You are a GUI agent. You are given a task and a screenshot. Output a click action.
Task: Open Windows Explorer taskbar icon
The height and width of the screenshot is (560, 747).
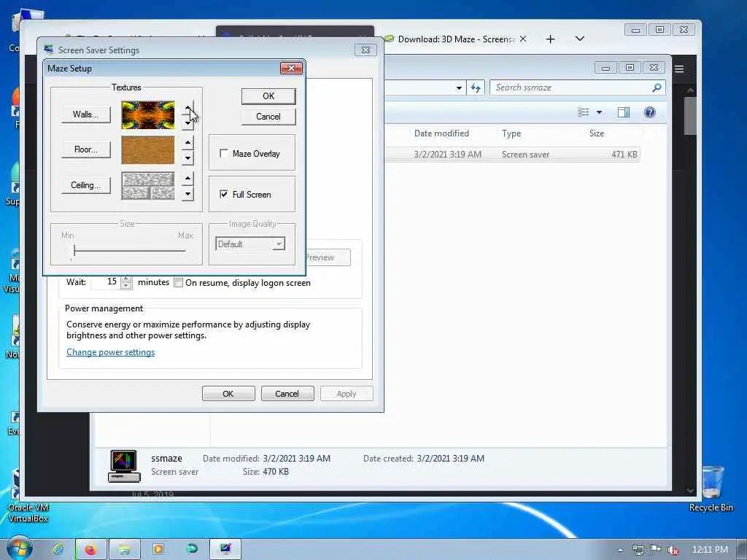click(124, 550)
